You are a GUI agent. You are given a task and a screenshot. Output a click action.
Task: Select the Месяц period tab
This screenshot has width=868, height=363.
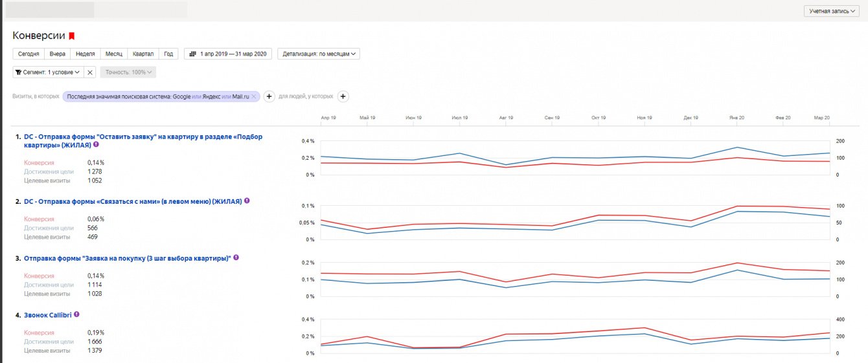coord(114,54)
